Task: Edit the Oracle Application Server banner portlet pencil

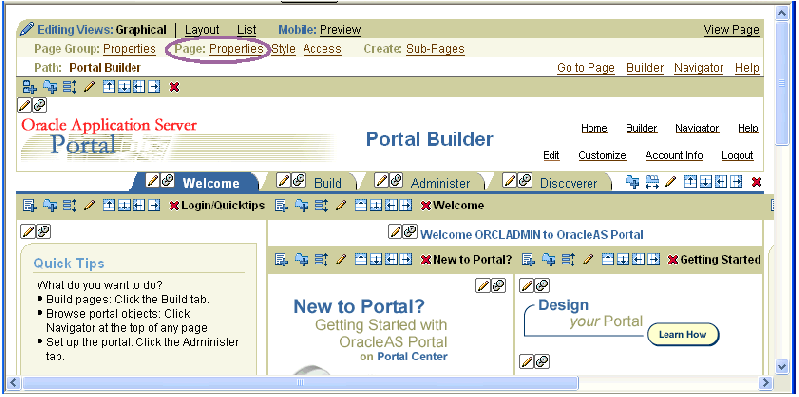Action: tap(25, 105)
